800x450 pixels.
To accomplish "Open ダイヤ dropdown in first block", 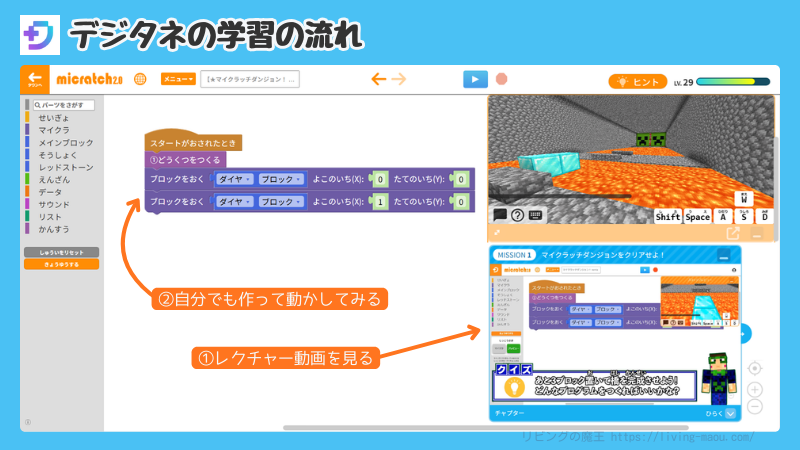I will tap(231, 179).
